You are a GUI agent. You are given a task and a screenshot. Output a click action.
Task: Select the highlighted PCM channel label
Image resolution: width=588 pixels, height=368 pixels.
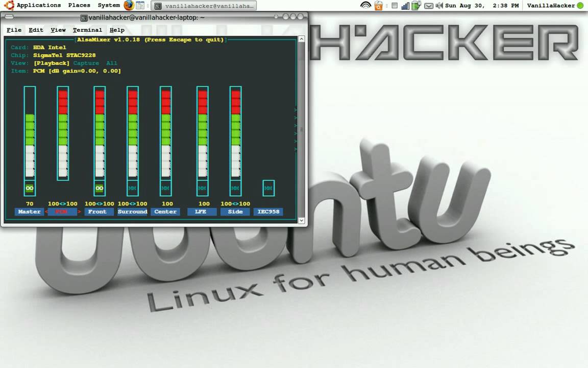61,212
